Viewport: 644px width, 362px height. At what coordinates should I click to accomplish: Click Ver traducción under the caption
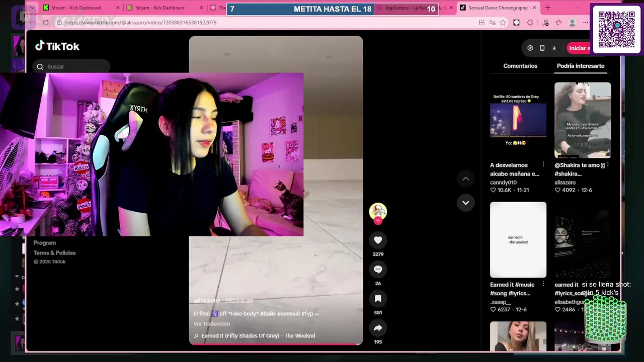click(x=212, y=324)
